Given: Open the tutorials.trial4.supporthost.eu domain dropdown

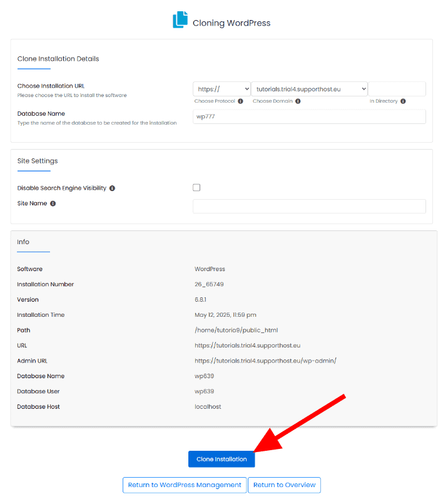Looking at the screenshot, I should pyautogui.click(x=309, y=89).
